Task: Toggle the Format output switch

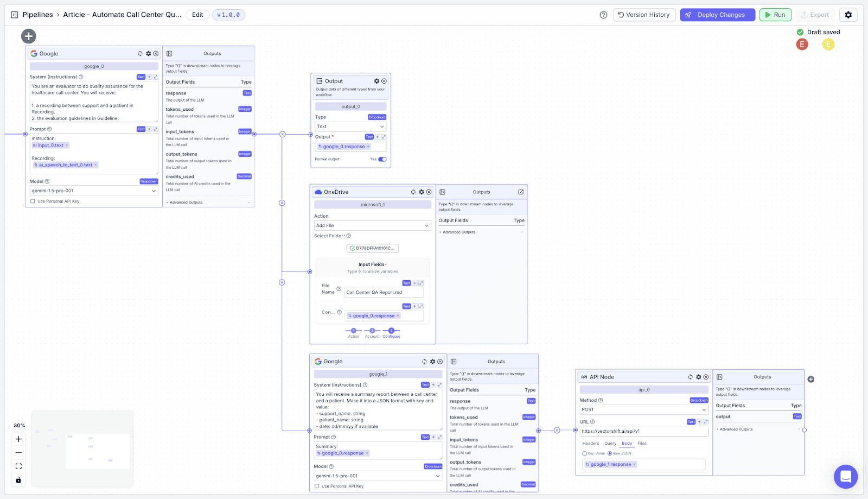Action: click(382, 159)
